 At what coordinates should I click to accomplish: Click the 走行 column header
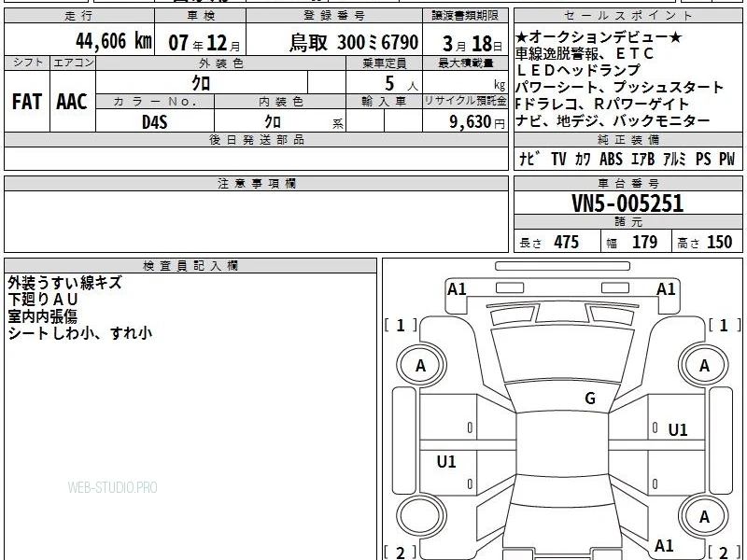coord(79,16)
